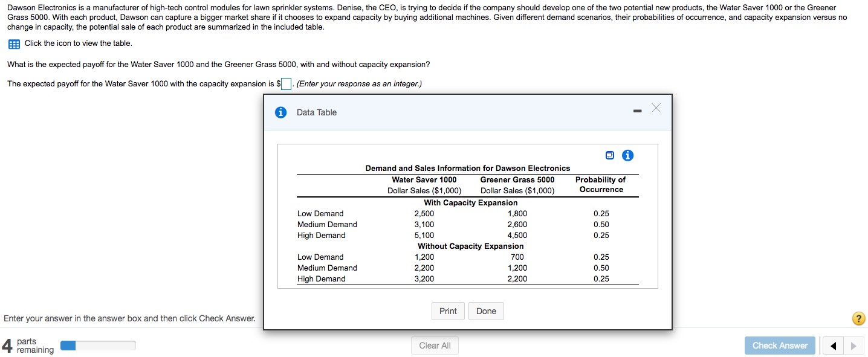The width and height of the screenshot is (868, 357).
Task: Select the value 700 in the table
Action: click(517, 257)
